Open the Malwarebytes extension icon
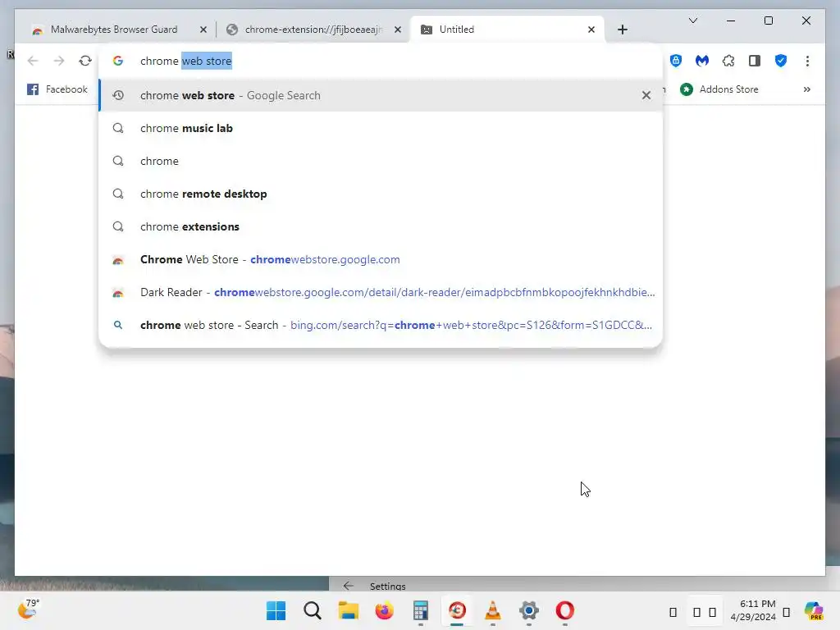 point(702,61)
